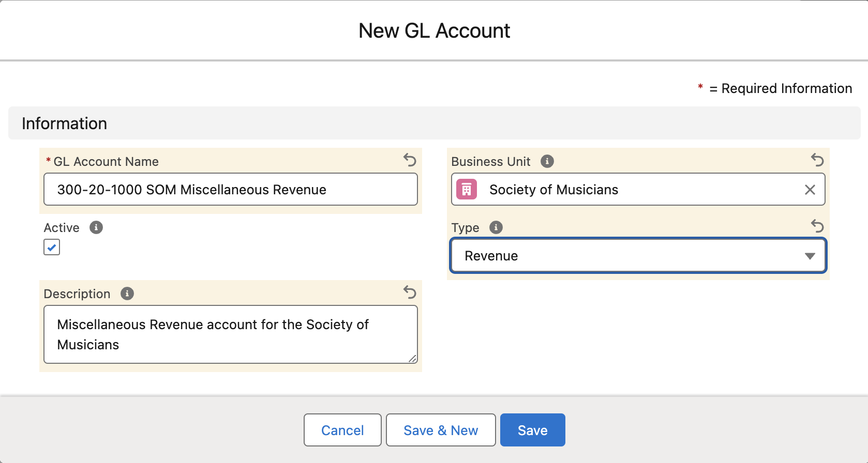Show info tooltip for Description
The image size is (868, 463).
(127, 294)
